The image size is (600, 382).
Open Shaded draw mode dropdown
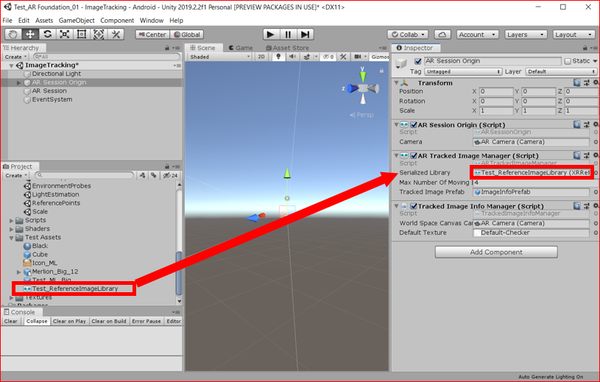[x=220, y=57]
